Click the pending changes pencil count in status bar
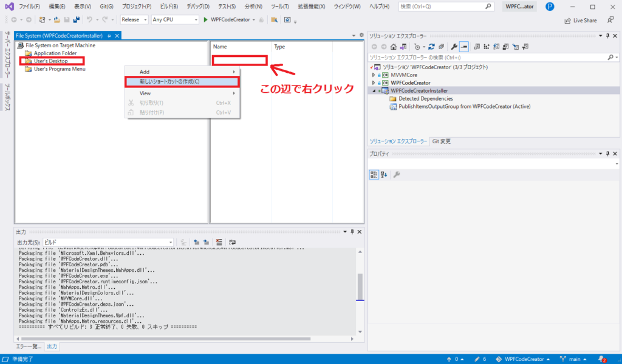Screen dimensions: 622x364 480,359
